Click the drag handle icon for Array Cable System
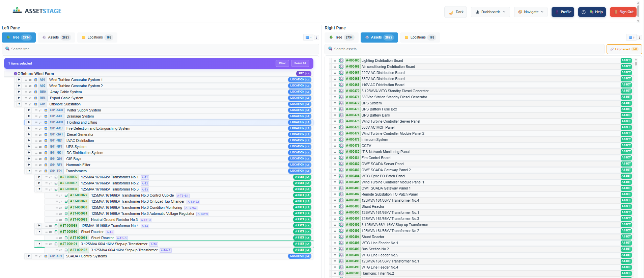The image size is (644, 278). 26,92
